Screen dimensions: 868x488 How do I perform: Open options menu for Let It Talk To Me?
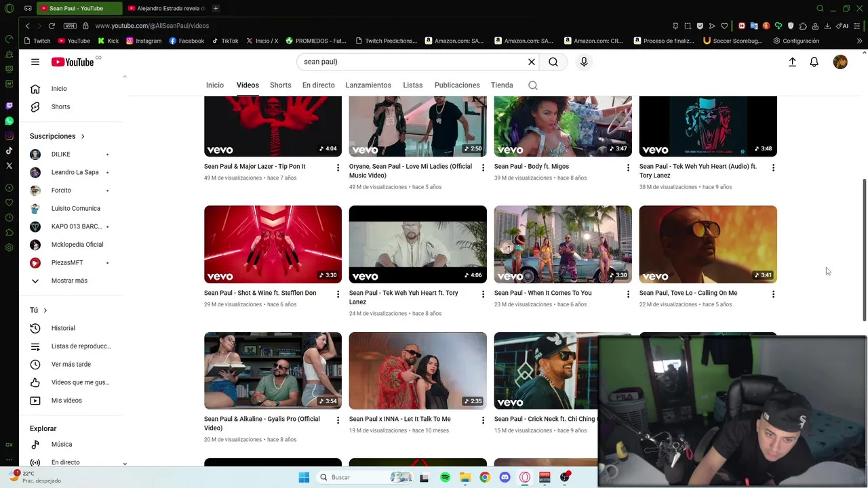point(483,420)
